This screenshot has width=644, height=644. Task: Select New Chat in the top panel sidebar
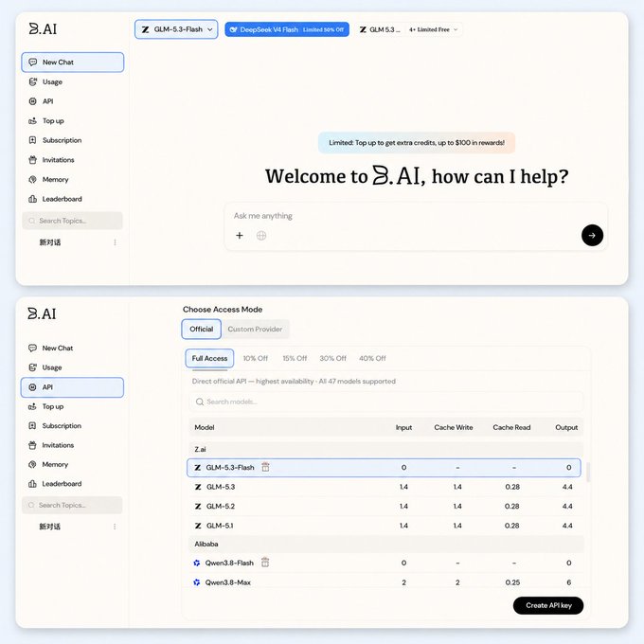[x=73, y=62]
